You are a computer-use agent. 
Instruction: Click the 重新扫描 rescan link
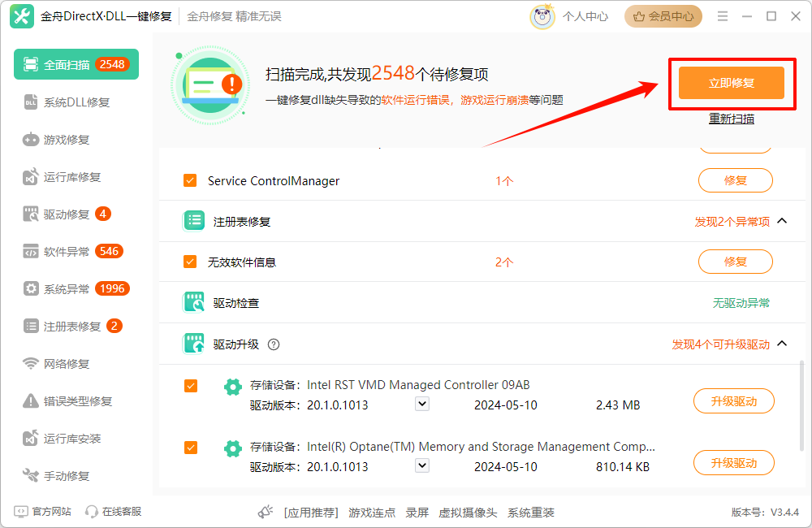732,118
